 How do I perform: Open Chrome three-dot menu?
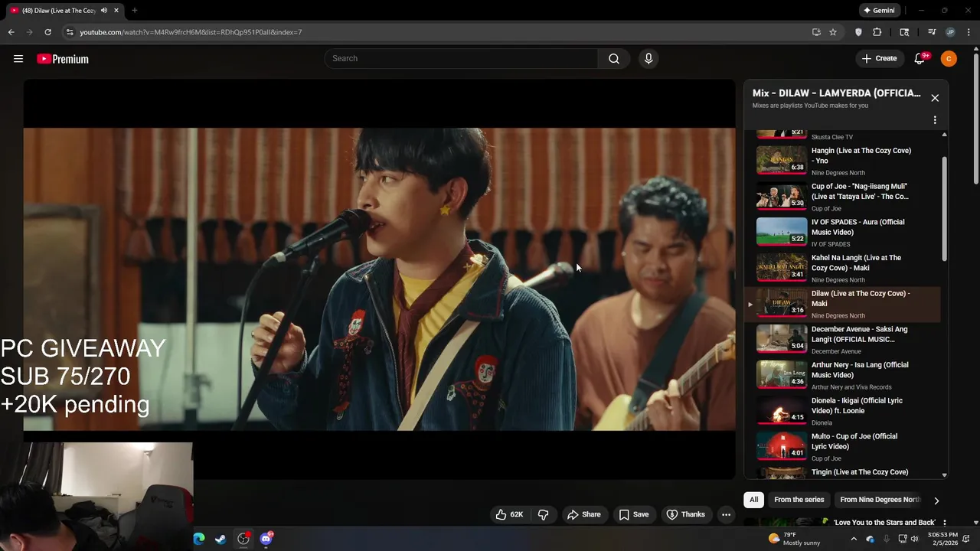coord(969,32)
